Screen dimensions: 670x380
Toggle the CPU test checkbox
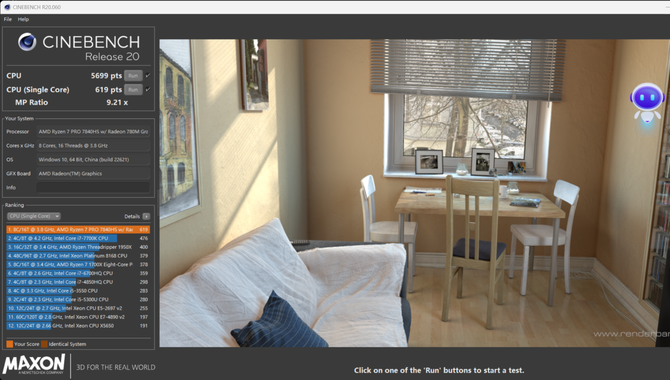pos(148,75)
